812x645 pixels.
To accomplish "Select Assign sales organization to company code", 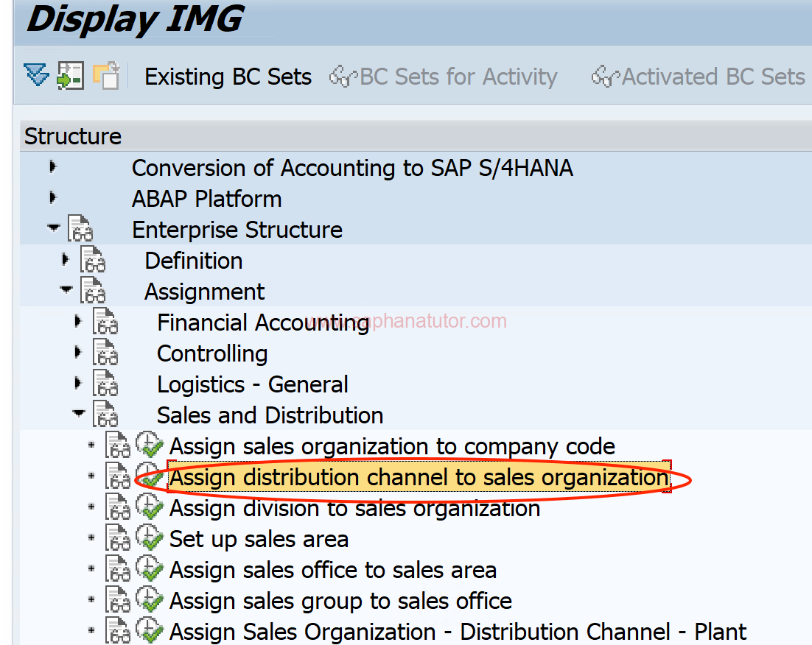I will coord(393,446).
